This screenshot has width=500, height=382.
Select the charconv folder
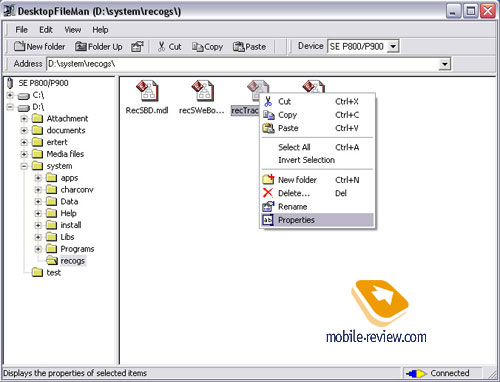pos(77,190)
